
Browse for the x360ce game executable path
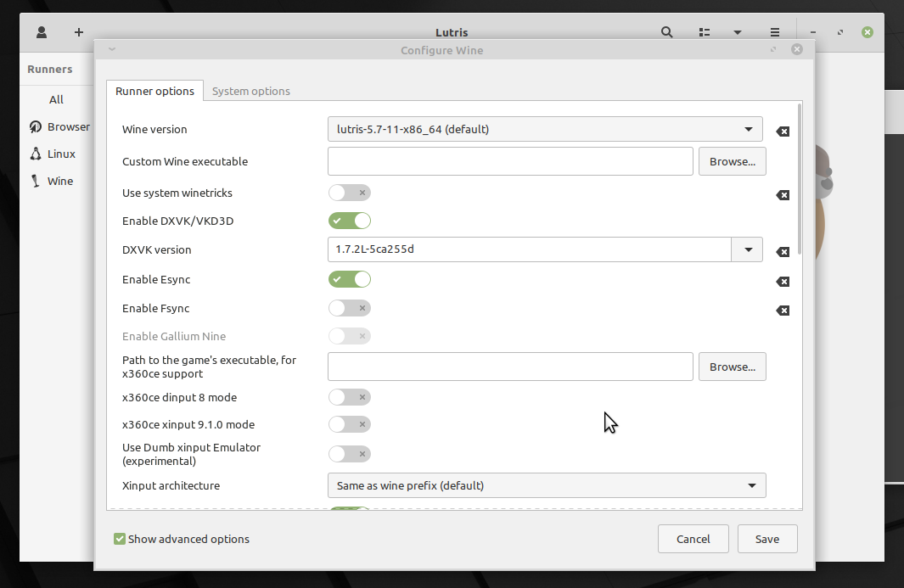coord(733,367)
